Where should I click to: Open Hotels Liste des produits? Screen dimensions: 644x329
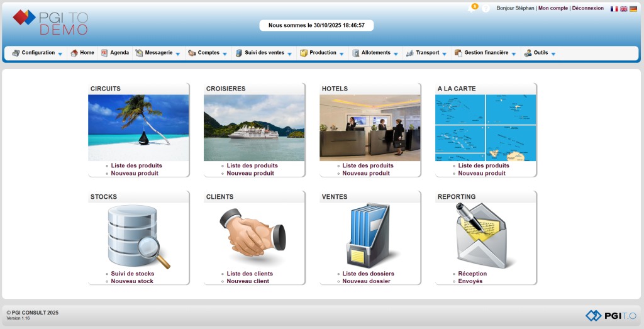pyautogui.click(x=368, y=165)
